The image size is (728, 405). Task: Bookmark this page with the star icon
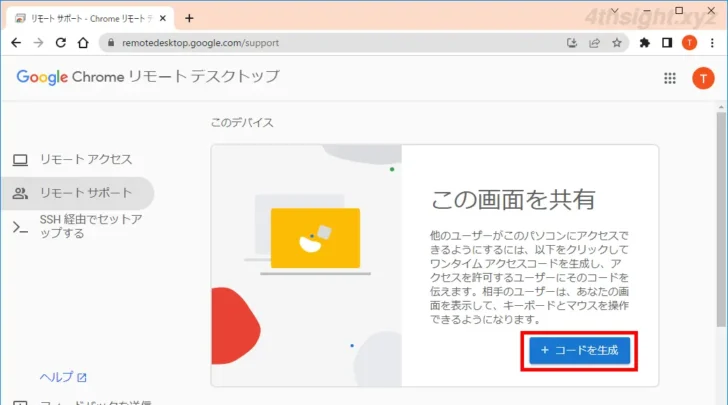(x=617, y=43)
